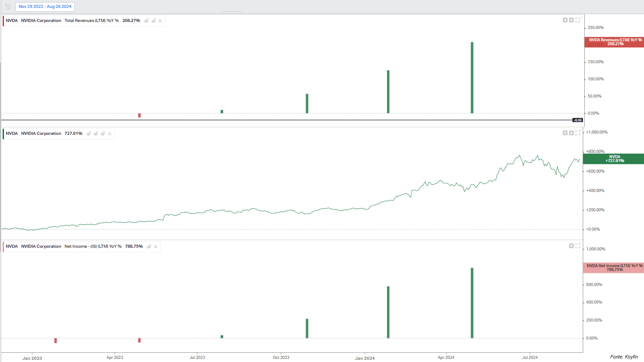Screen dimensions: 644x362
Task: Open the Nov 29 2022 - Aug 26 2024 date range
Action: coord(45,7)
